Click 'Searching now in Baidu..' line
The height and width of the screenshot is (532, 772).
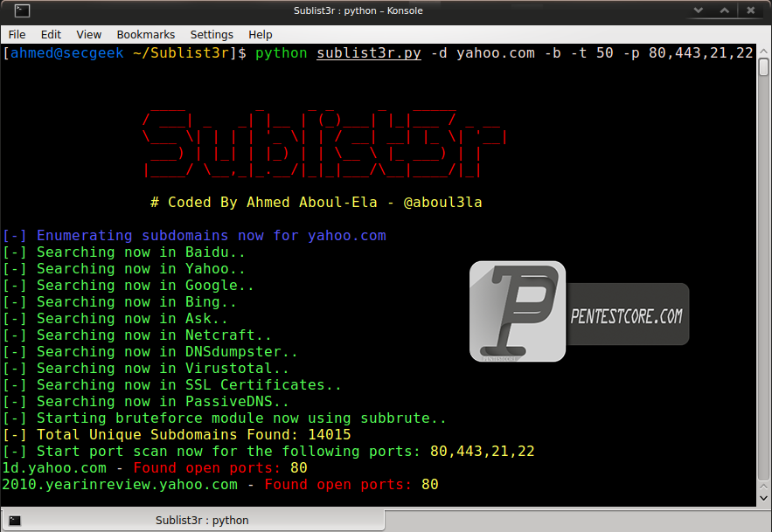click(x=123, y=252)
